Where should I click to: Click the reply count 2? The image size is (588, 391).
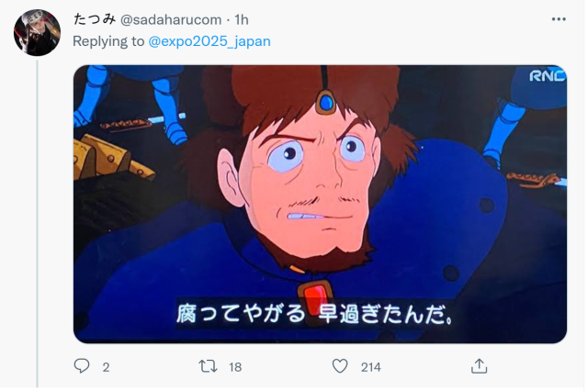coord(107,367)
